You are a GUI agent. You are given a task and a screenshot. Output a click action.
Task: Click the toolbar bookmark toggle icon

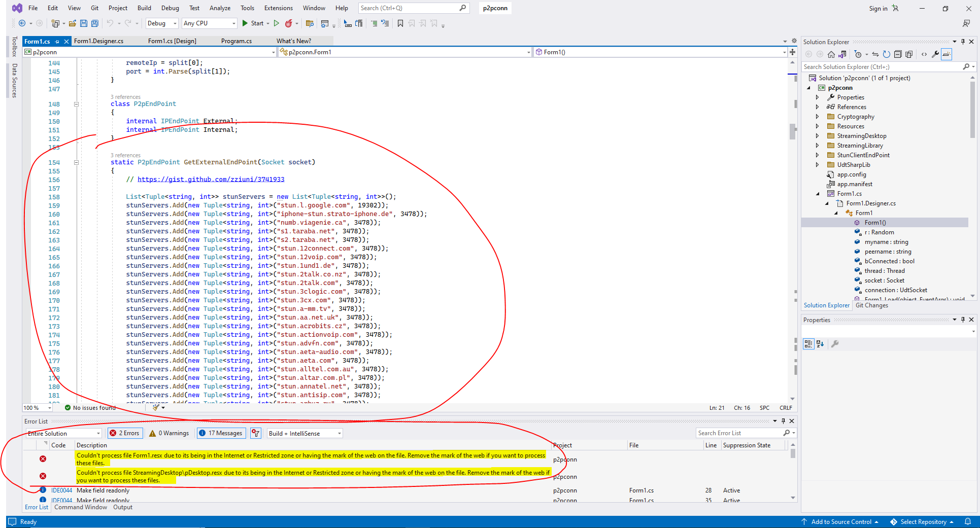400,23
